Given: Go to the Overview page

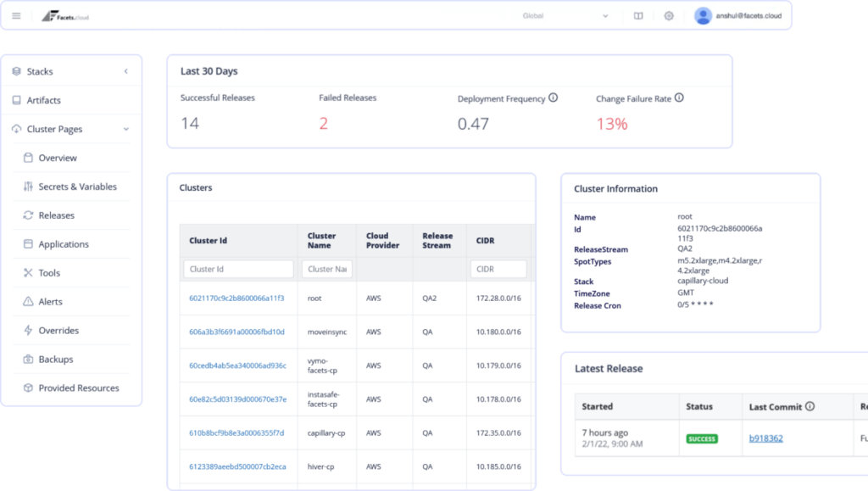Looking at the screenshot, I should pos(57,158).
